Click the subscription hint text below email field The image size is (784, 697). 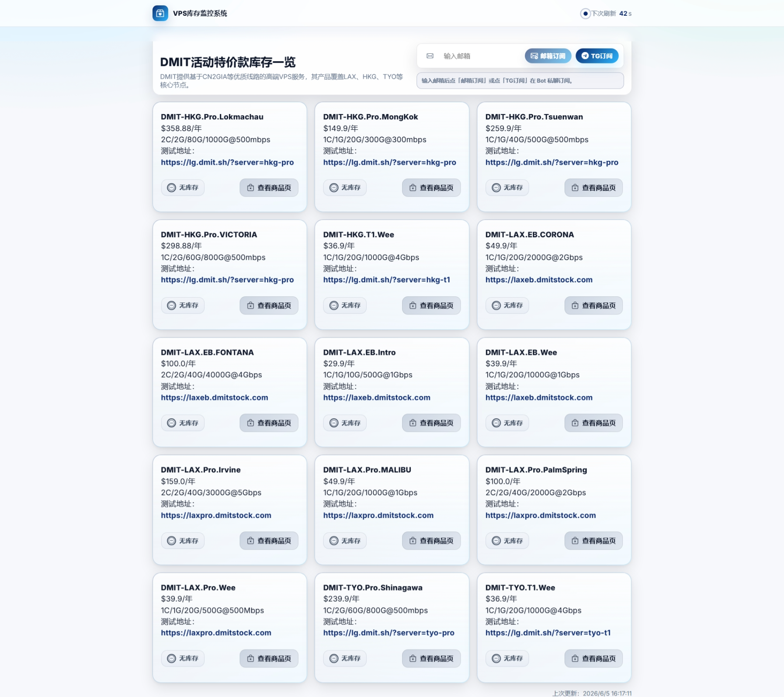click(497, 81)
